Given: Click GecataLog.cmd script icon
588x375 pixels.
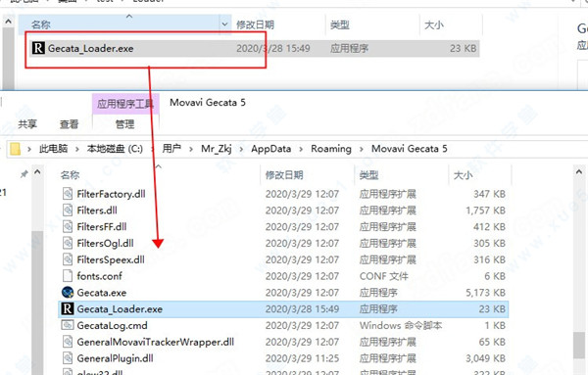Looking at the screenshot, I should (68, 325).
